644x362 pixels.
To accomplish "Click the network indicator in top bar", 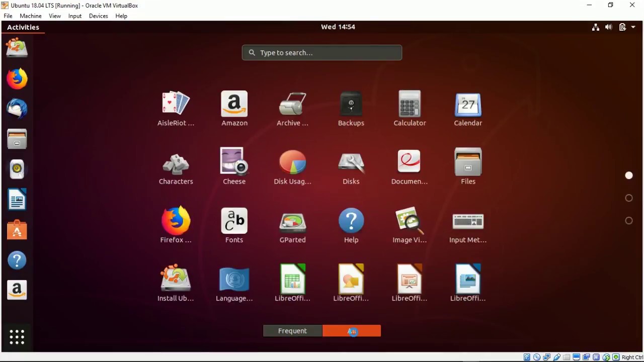I will pos(596,27).
